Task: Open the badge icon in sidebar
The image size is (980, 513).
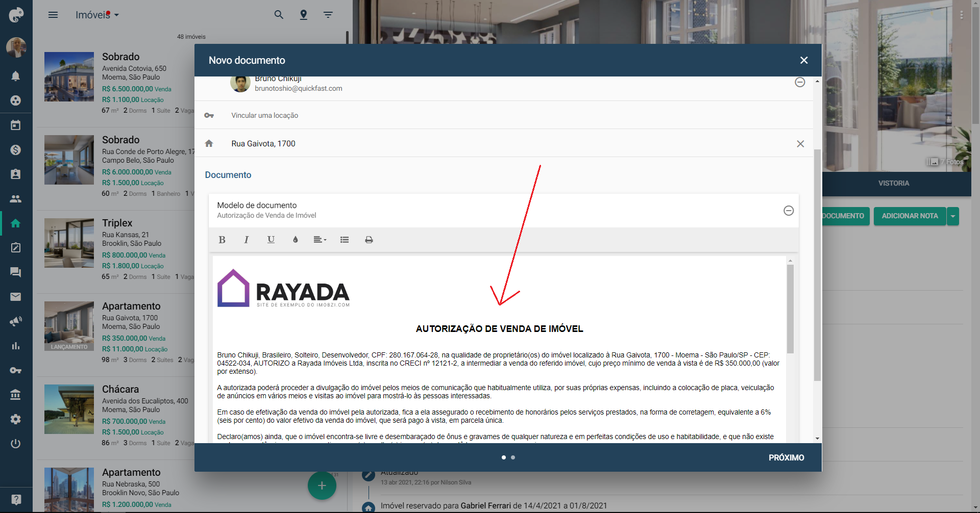Action: [x=16, y=174]
